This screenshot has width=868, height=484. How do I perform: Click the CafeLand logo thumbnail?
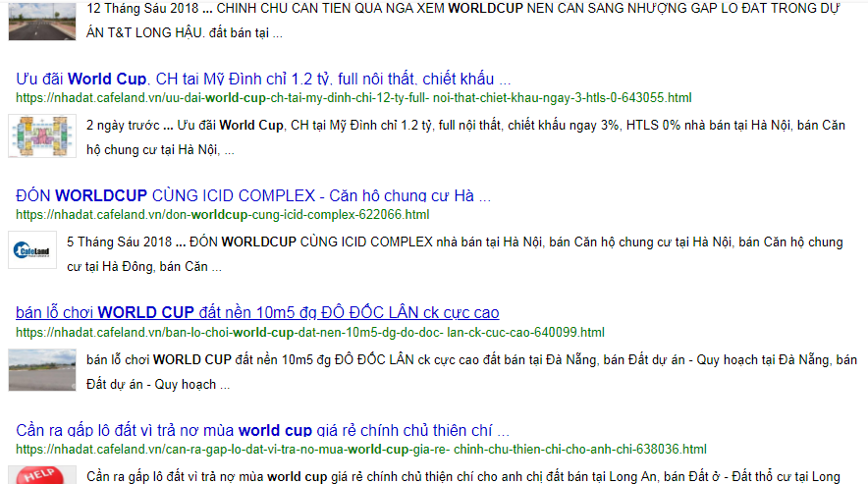click(x=32, y=252)
